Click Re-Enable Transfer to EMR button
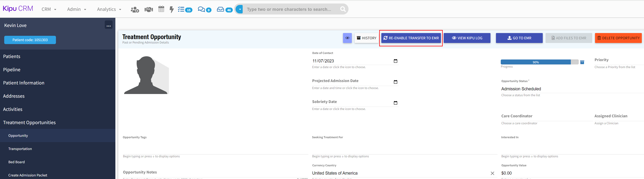Screen dimensions: 644x179 pos(411,38)
